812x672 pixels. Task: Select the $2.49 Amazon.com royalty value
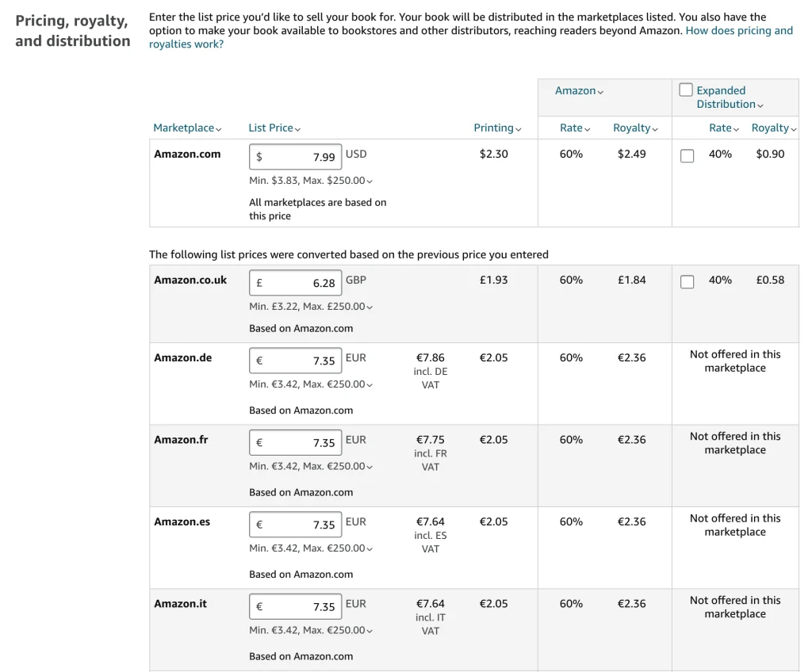coord(632,154)
